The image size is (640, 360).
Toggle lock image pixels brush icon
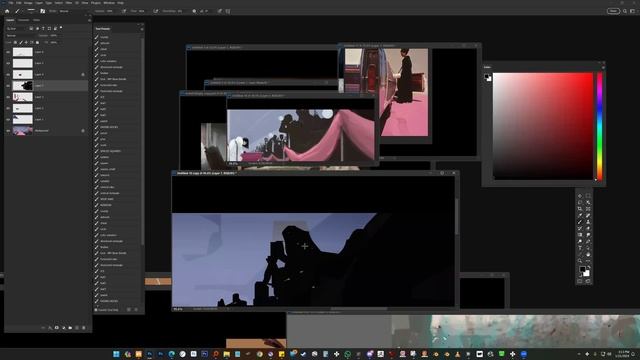coord(21,42)
